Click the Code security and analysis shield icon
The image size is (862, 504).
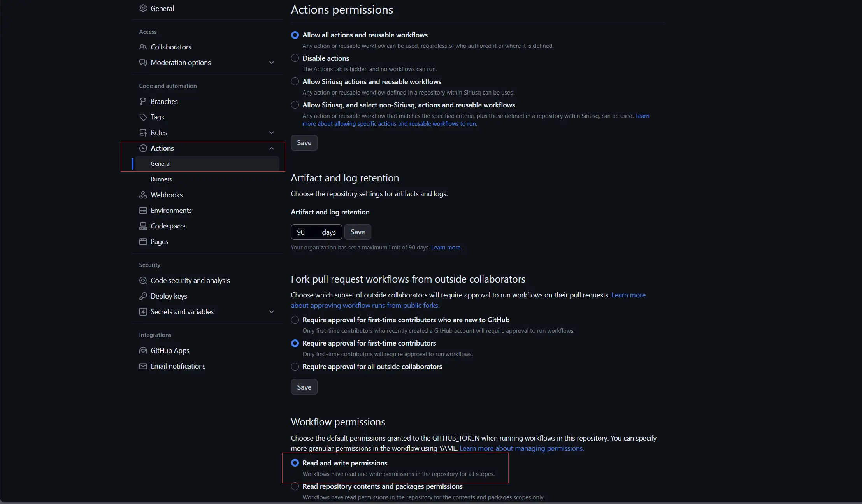coord(143,281)
